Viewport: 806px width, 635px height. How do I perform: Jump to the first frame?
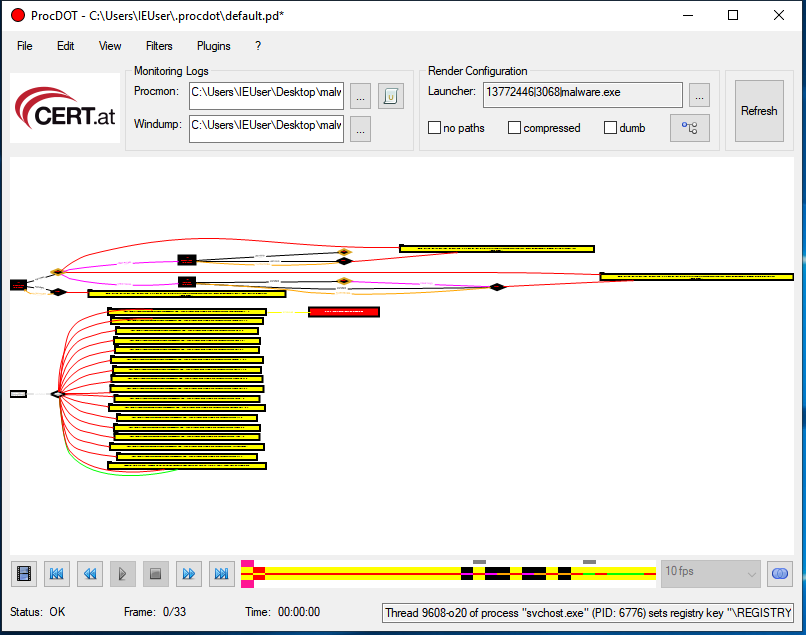pos(57,573)
